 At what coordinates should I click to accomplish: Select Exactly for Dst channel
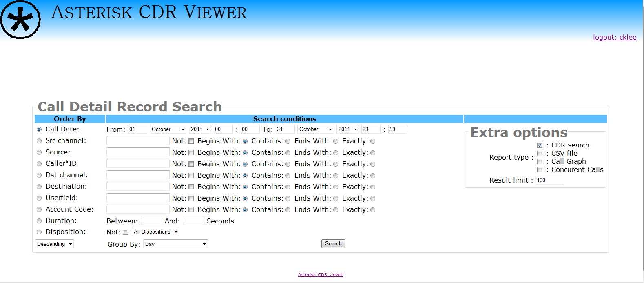[373, 176]
